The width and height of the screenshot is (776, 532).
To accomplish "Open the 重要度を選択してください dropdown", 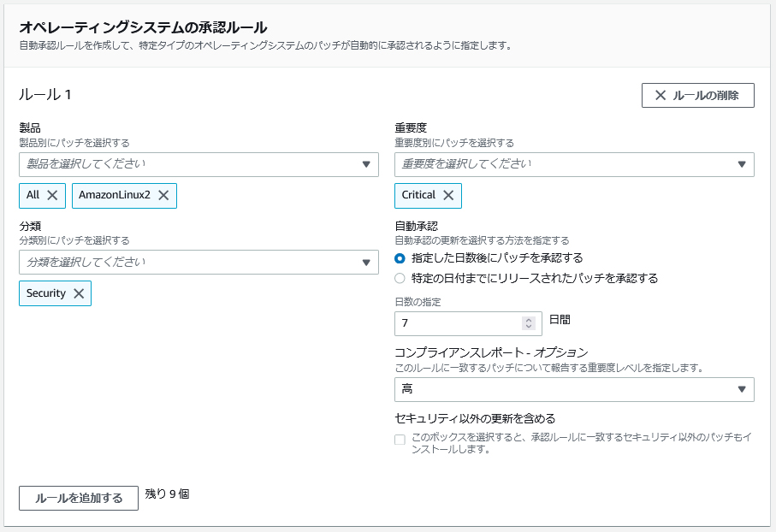I will click(574, 164).
